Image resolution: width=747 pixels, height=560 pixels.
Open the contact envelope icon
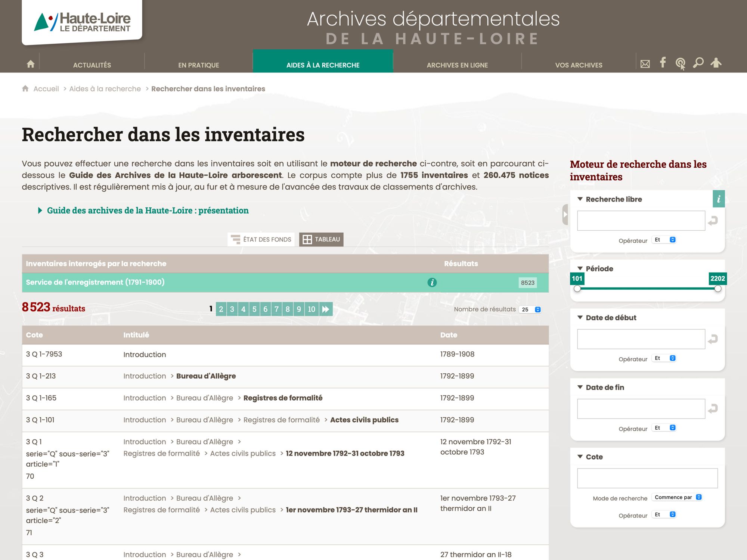click(x=645, y=64)
